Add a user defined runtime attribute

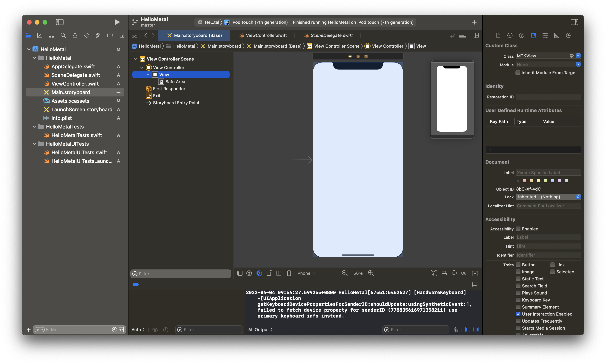click(x=490, y=150)
